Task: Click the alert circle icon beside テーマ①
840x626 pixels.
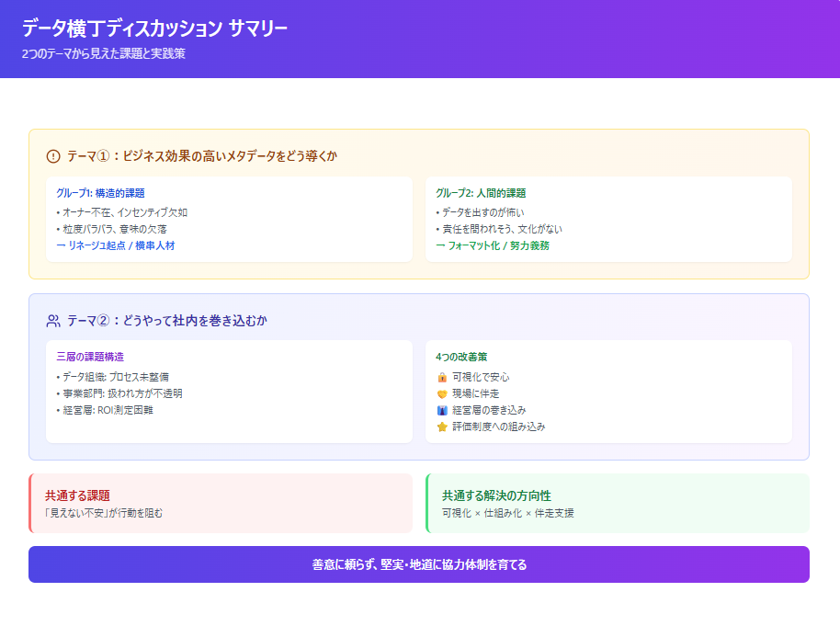Action: tap(52, 156)
